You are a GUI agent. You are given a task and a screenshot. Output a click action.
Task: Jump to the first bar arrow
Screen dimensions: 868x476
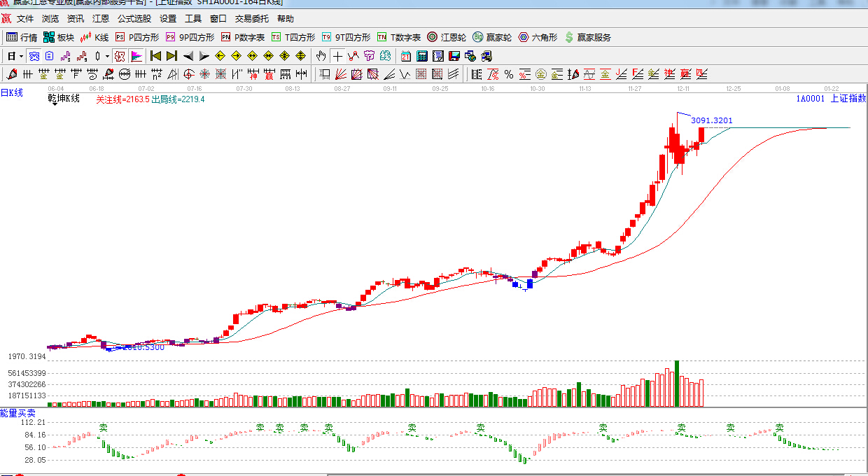tap(155, 56)
